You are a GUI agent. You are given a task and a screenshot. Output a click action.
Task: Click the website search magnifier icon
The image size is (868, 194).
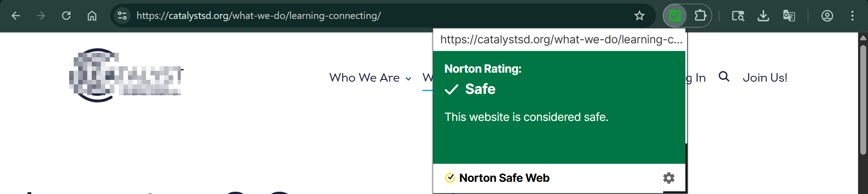pyautogui.click(x=724, y=77)
